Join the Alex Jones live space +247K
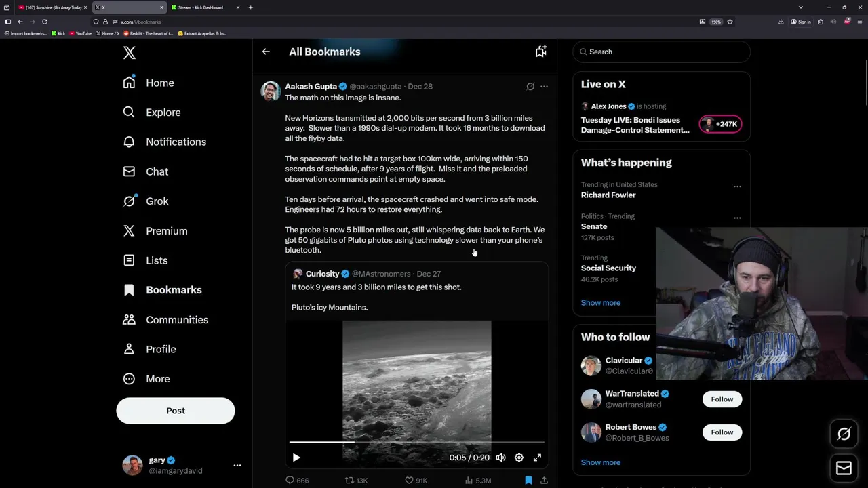868x488 pixels. 720,124
